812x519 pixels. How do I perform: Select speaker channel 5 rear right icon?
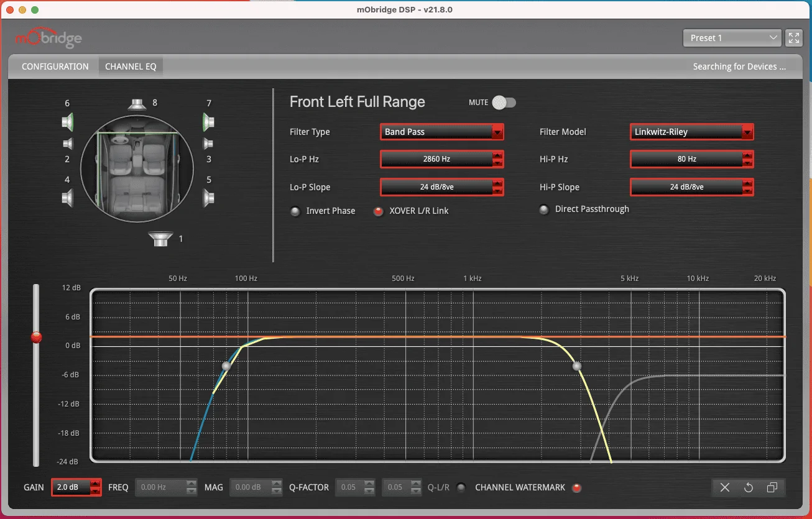209,198
